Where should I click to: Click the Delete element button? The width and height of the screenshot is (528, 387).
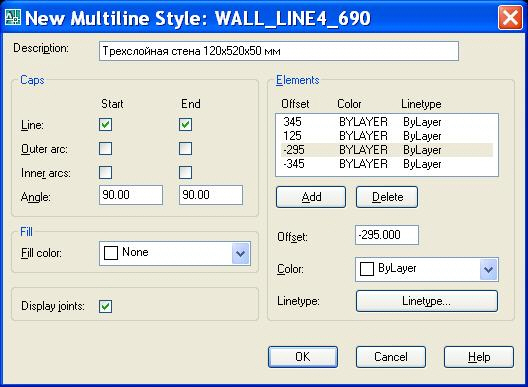point(387,197)
